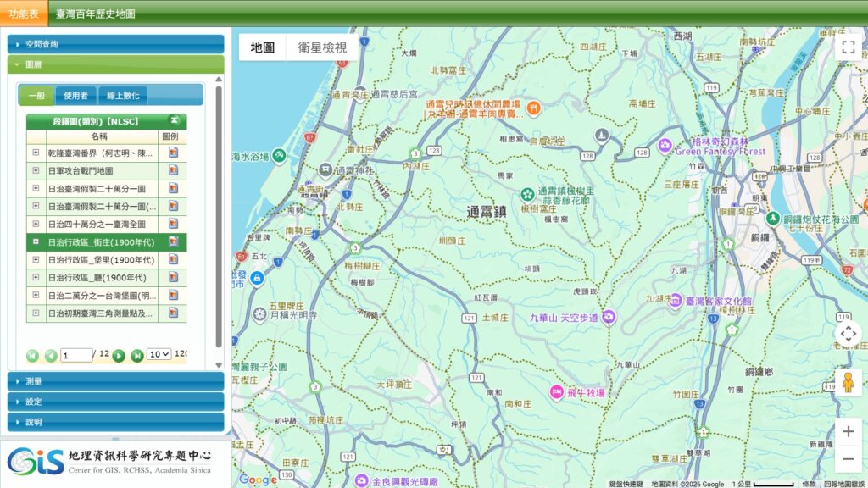Go to previous page of layer list
868x488 pixels.
[x=51, y=356]
